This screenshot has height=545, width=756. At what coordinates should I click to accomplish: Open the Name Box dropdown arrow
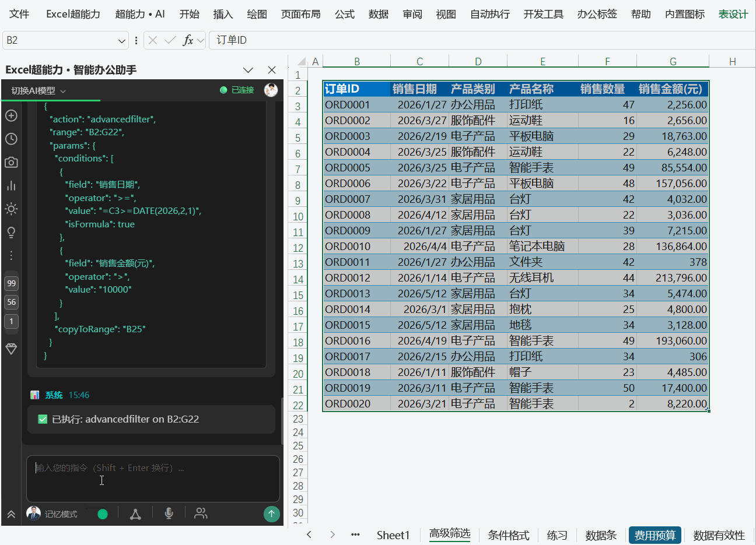point(121,40)
